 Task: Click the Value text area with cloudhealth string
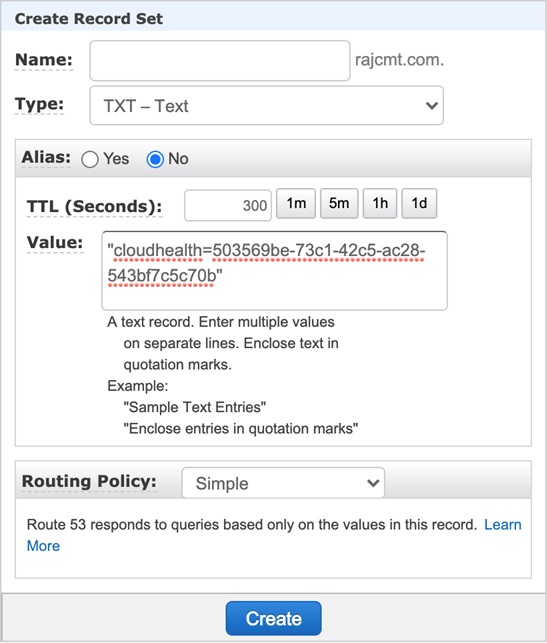274,271
